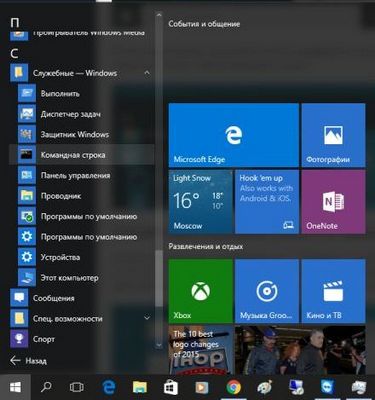Open Фотографии tile
375x400 pixels.
tap(333, 135)
